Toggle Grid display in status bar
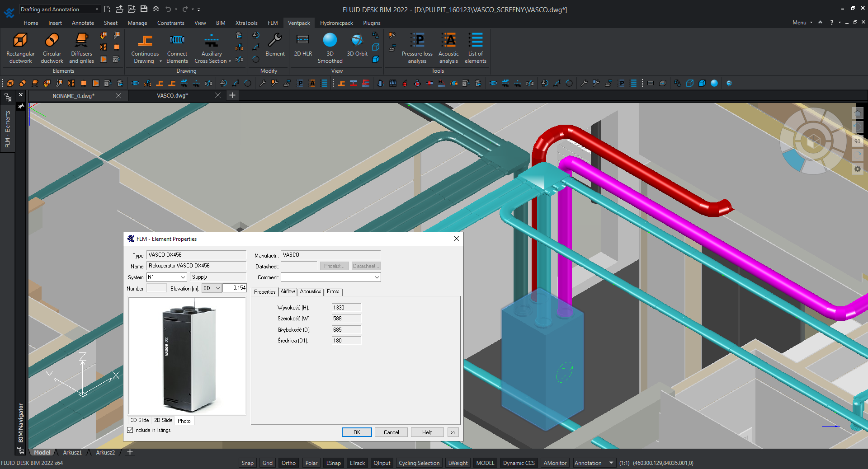This screenshot has width=868, height=469. (268, 463)
